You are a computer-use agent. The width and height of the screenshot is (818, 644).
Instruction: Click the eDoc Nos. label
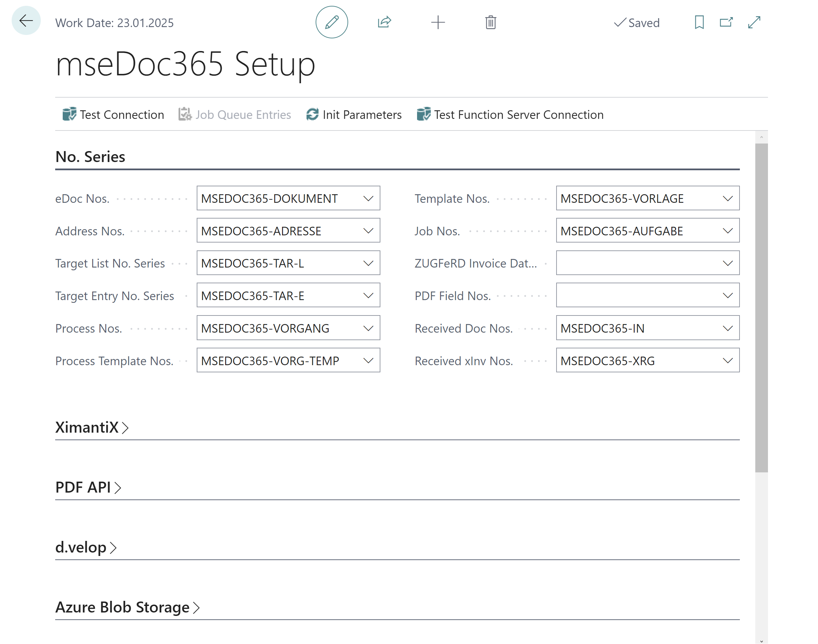pyautogui.click(x=82, y=198)
